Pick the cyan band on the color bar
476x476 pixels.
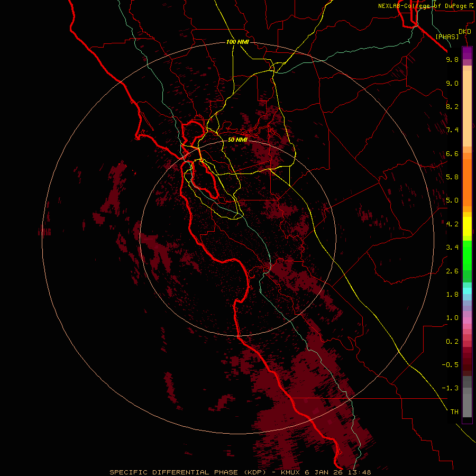(467, 291)
